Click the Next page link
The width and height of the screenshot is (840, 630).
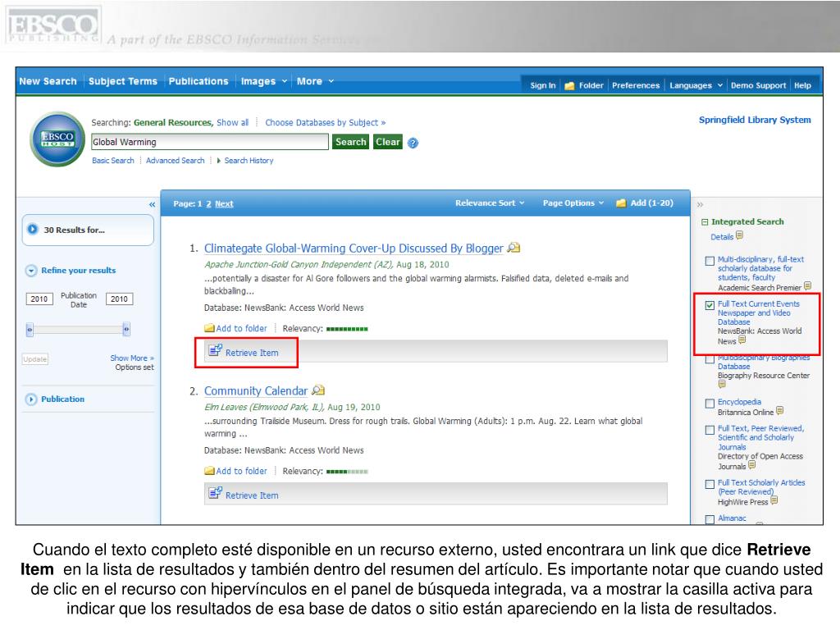(x=224, y=204)
